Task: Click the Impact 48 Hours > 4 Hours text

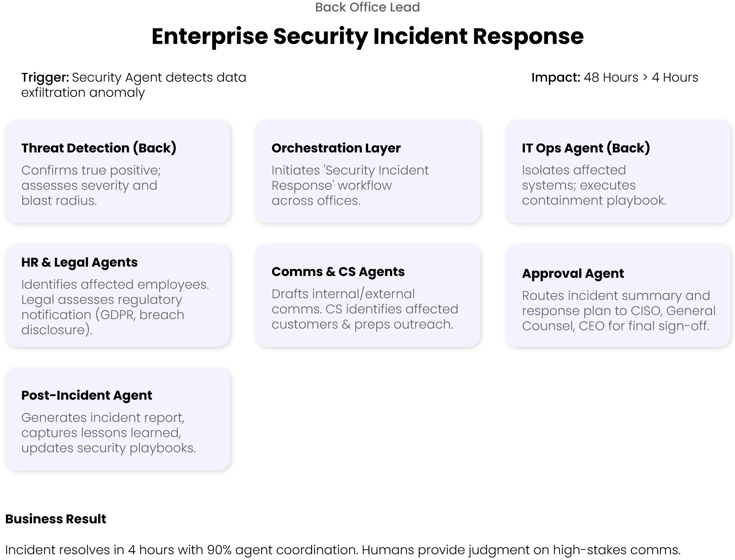Action: pyautogui.click(x=615, y=78)
